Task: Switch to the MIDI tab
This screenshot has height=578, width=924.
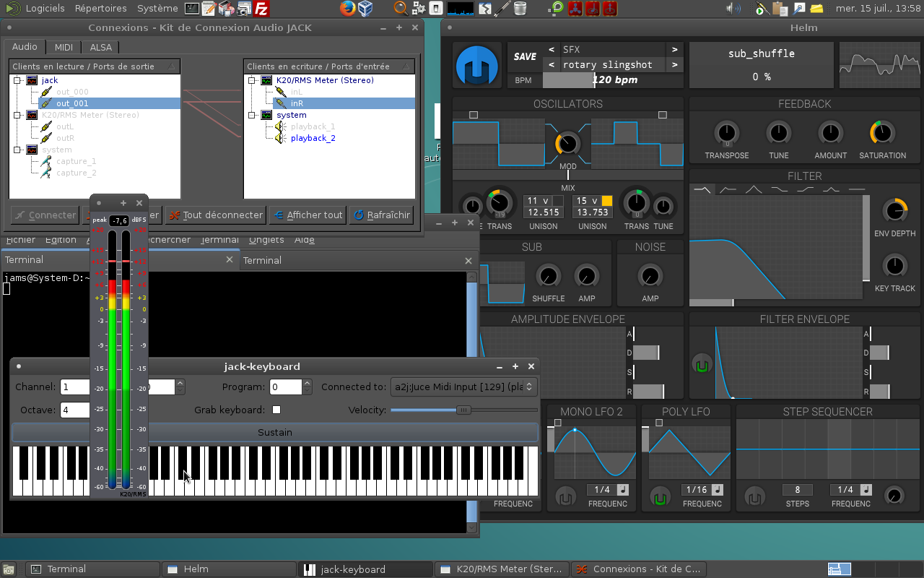Action: coord(64,47)
